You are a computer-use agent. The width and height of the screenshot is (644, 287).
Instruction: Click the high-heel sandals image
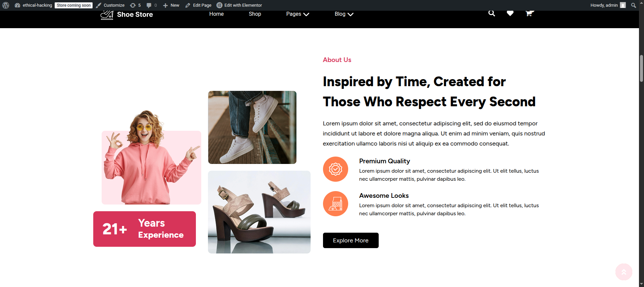[259, 212]
